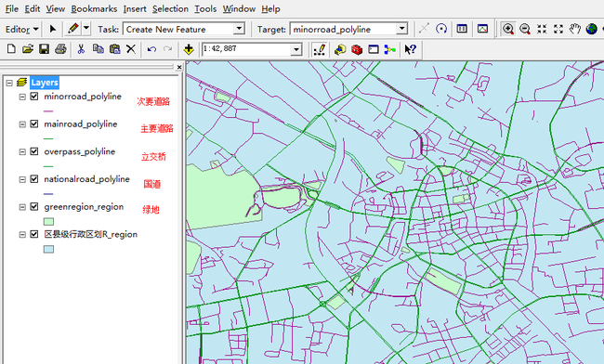Select the Edit Tool arrow icon
Viewport: 604px width, 364px height.
[53, 29]
